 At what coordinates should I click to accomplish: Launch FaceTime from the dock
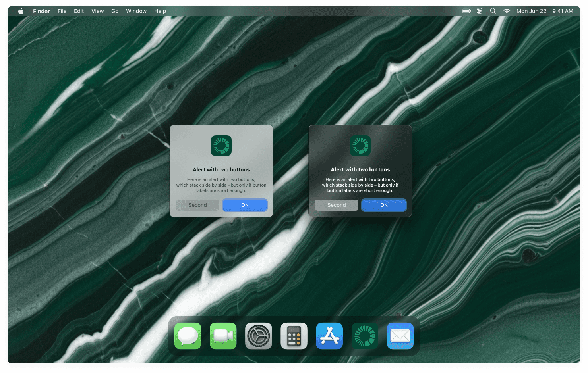pos(223,336)
